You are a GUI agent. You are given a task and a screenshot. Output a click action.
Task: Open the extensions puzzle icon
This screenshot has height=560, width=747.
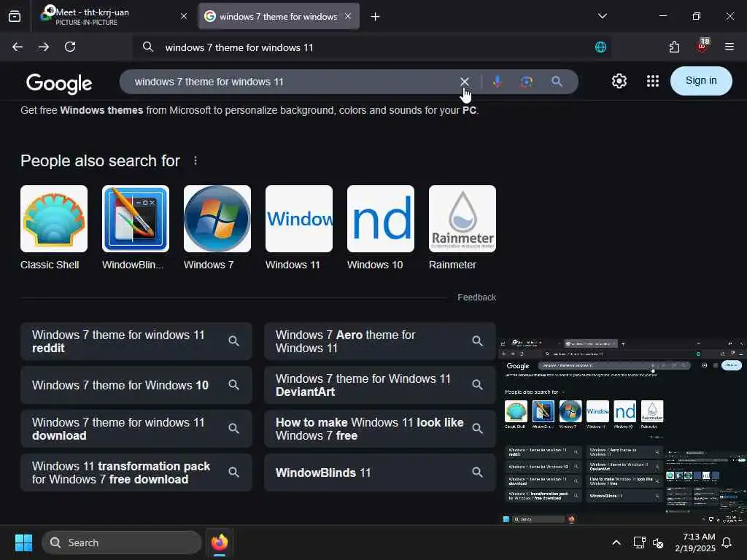(674, 47)
